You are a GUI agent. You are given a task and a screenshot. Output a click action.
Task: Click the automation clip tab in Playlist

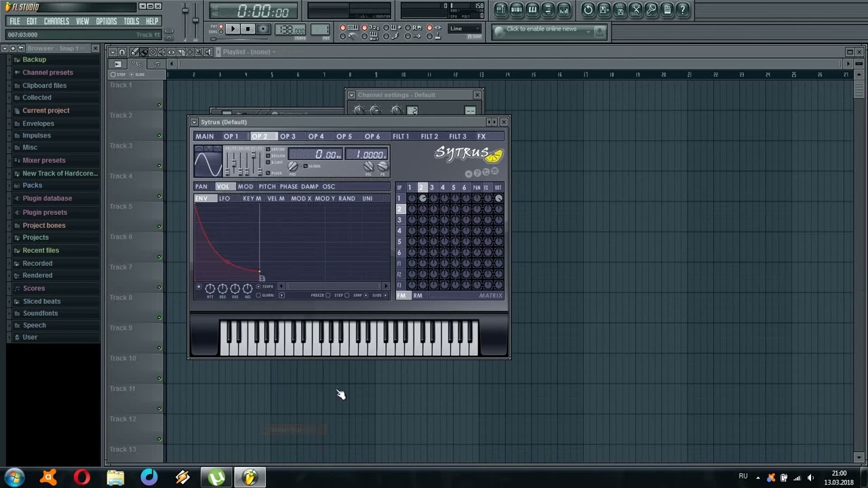(137, 64)
